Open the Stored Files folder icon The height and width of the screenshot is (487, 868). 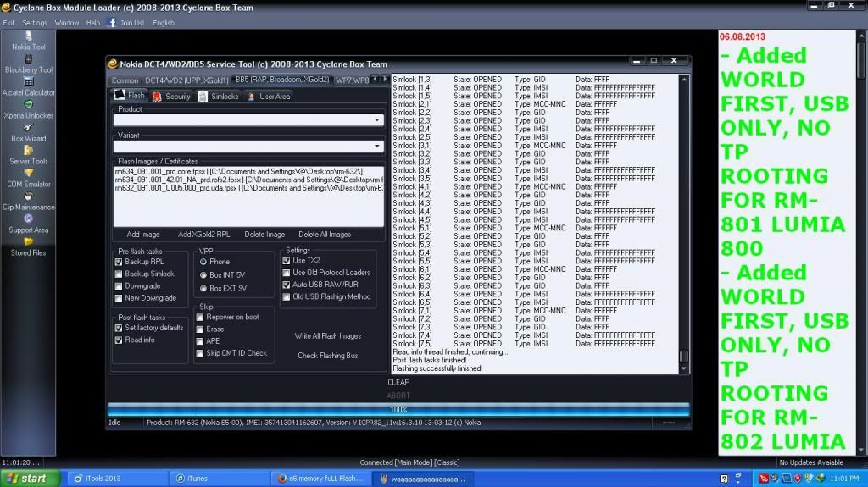29,242
